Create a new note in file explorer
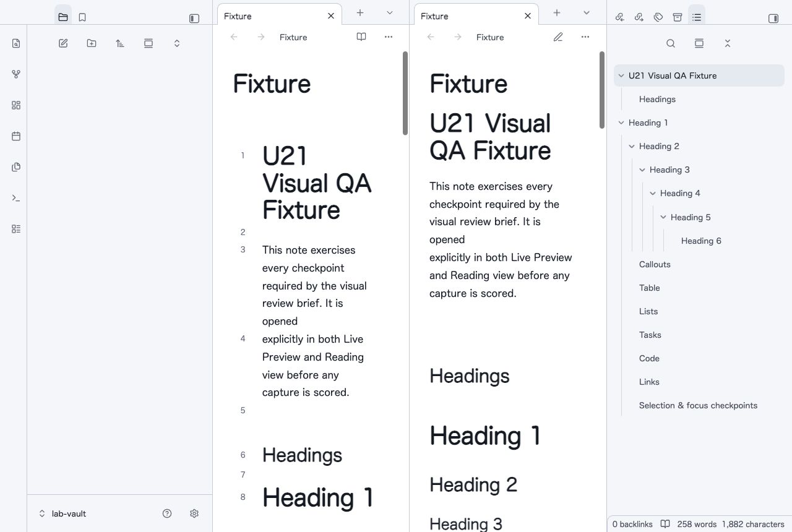This screenshot has height=532, width=792. (63, 43)
